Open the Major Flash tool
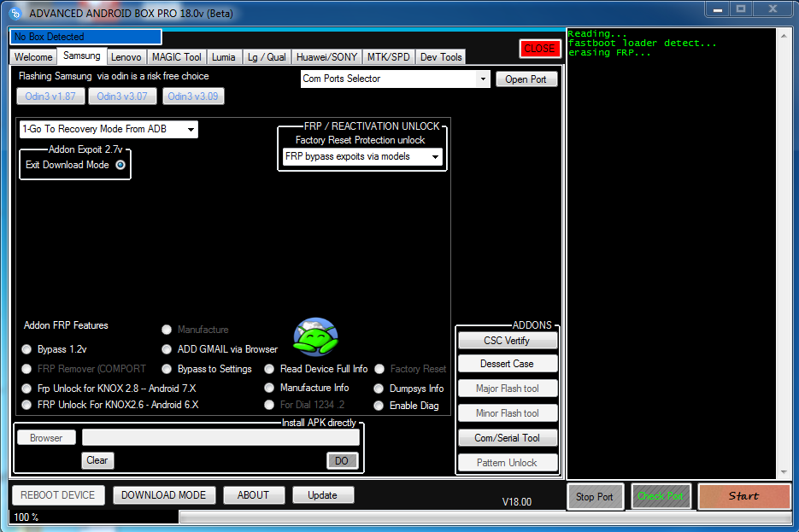Screen dimensions: 799x532 click(507, 389)
